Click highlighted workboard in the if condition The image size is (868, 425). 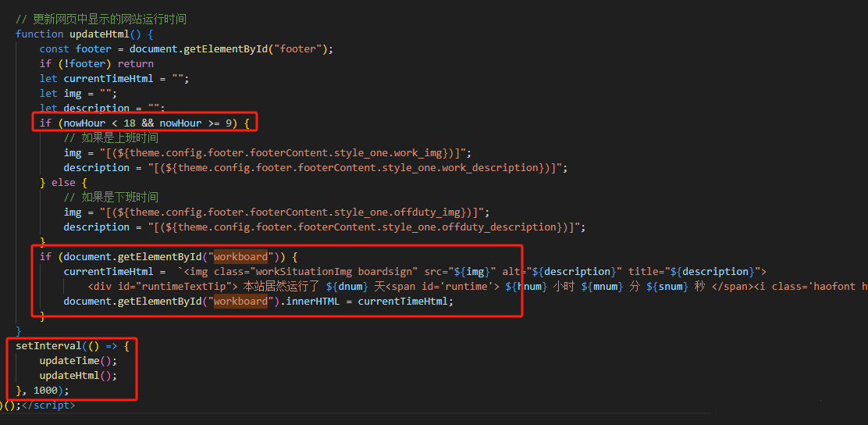(240, 256)
